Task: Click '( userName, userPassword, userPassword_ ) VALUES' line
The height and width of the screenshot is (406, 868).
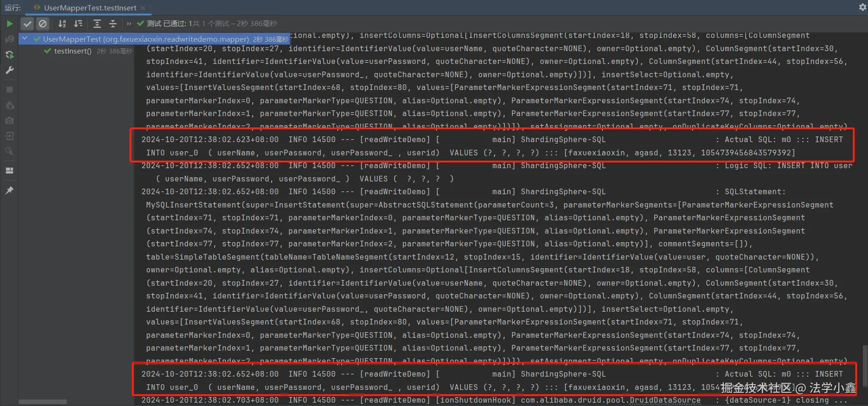Action: coord(305,179)
